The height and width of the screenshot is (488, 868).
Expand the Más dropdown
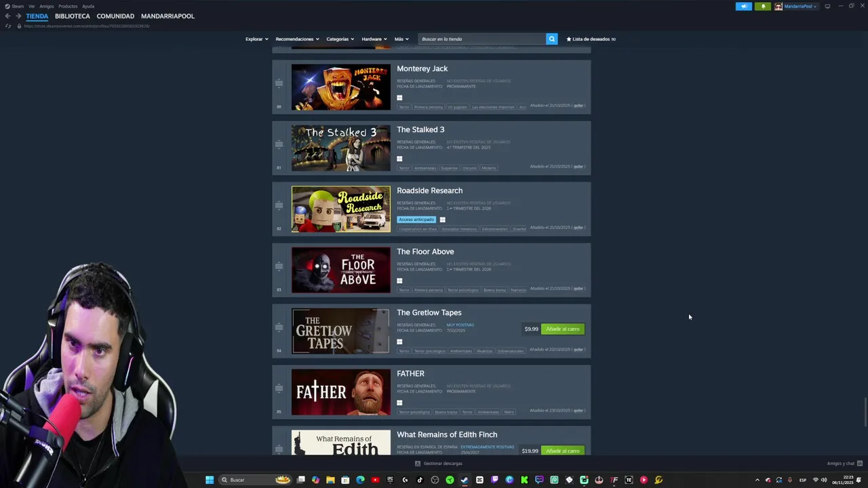tap(401, 39)
